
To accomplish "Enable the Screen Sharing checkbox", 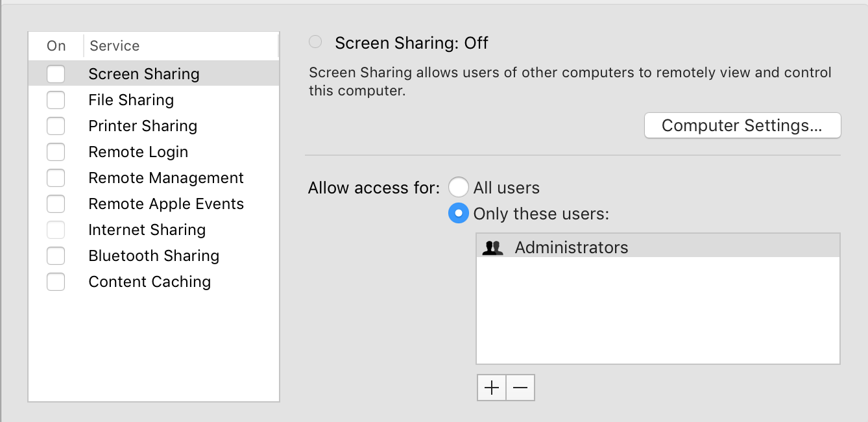I will click(56, 74).
